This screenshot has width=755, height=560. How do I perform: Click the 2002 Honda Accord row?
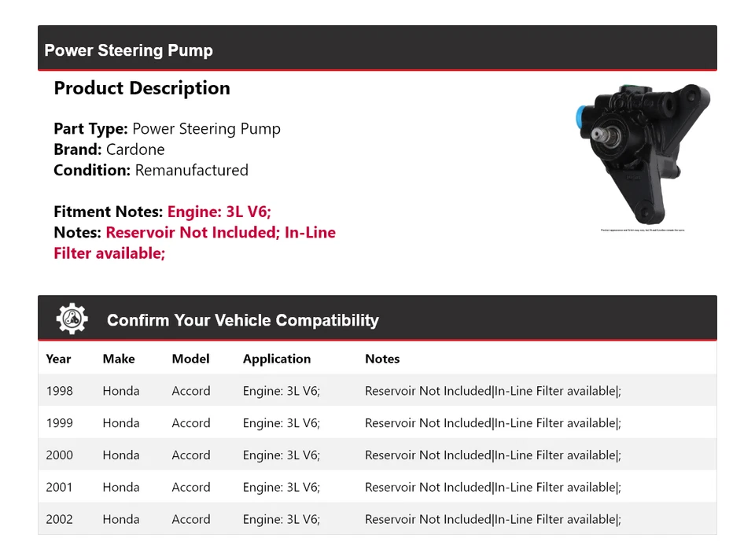377,520
